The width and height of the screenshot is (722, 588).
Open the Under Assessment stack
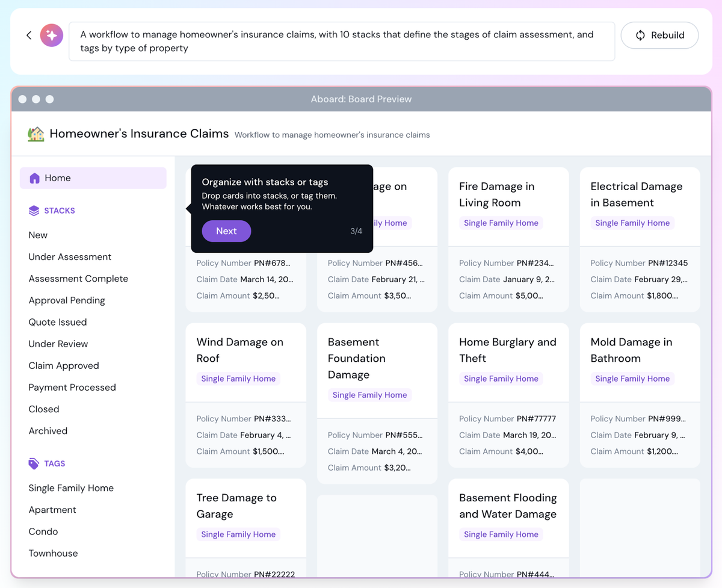[x=70, y=257]
